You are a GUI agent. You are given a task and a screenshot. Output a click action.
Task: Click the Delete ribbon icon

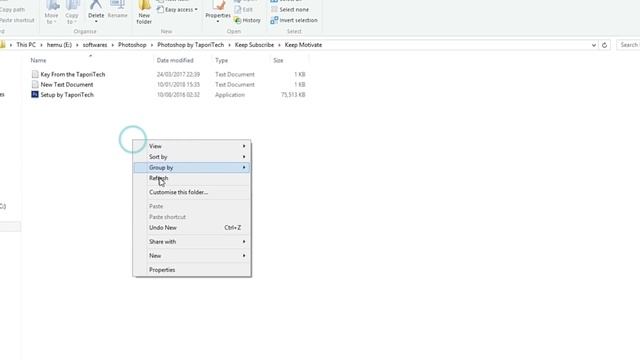tap(96, 5)
